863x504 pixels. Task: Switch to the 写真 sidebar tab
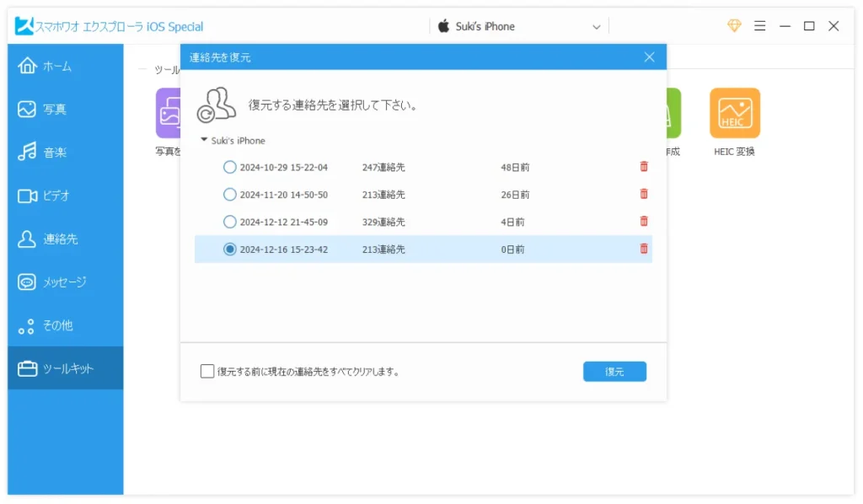[65, 110]
